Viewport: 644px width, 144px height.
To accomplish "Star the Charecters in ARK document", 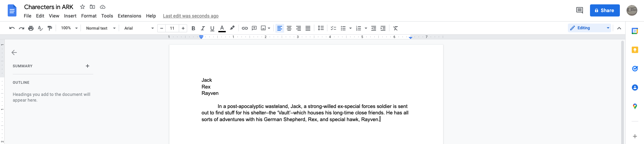I will [x=83, y=7].
